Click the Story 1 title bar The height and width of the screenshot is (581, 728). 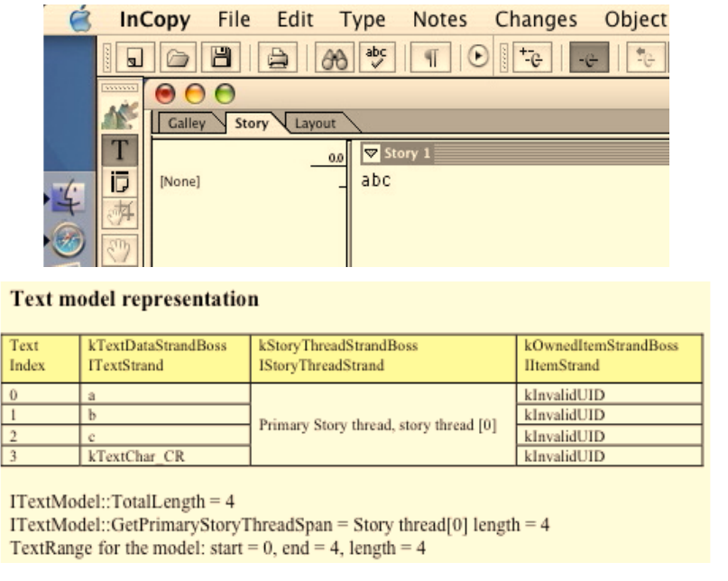tap(515, 152)
